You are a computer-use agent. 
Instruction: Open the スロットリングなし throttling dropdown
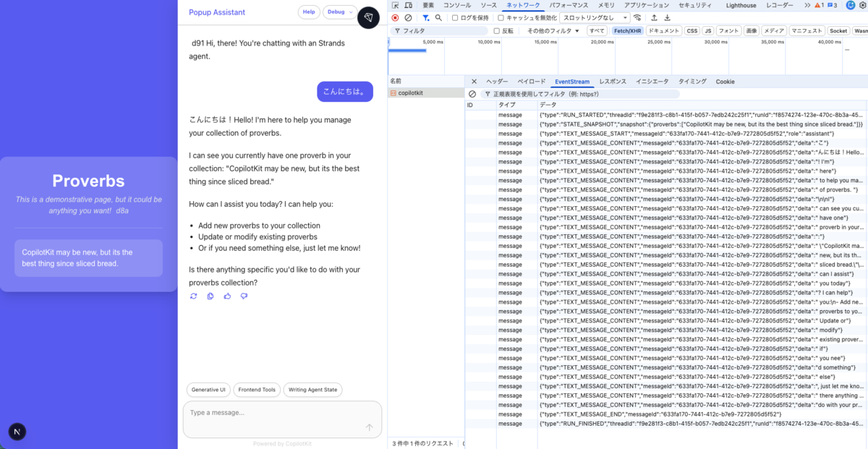[595, 17]
